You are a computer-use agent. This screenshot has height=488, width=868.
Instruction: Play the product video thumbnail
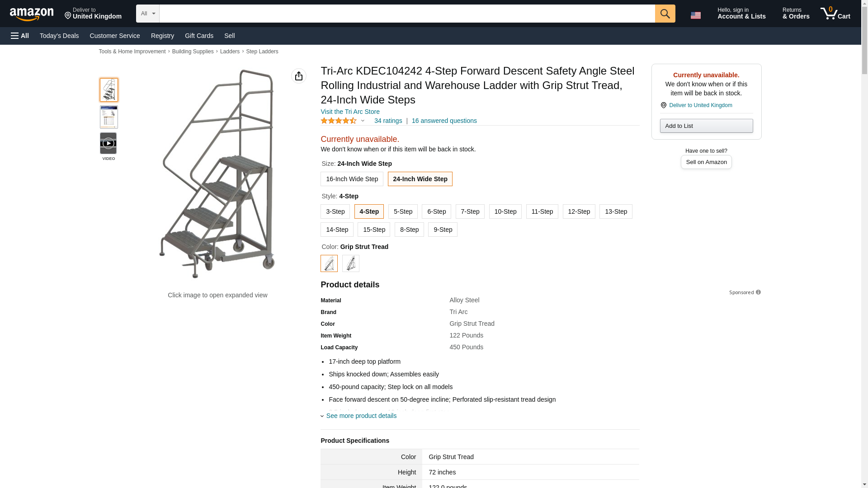tap(108, 143)
